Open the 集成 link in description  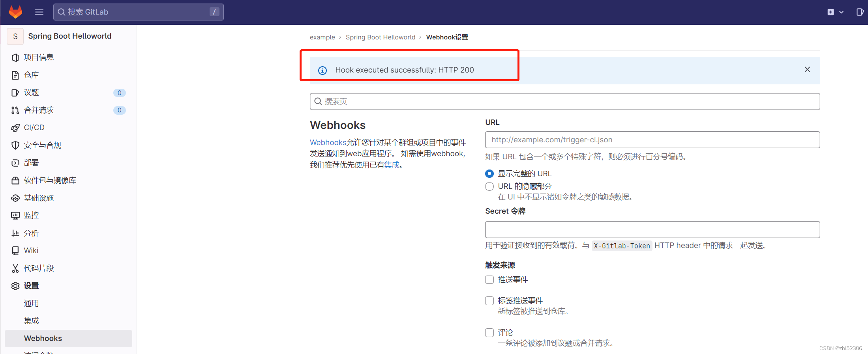click(392, 165)
